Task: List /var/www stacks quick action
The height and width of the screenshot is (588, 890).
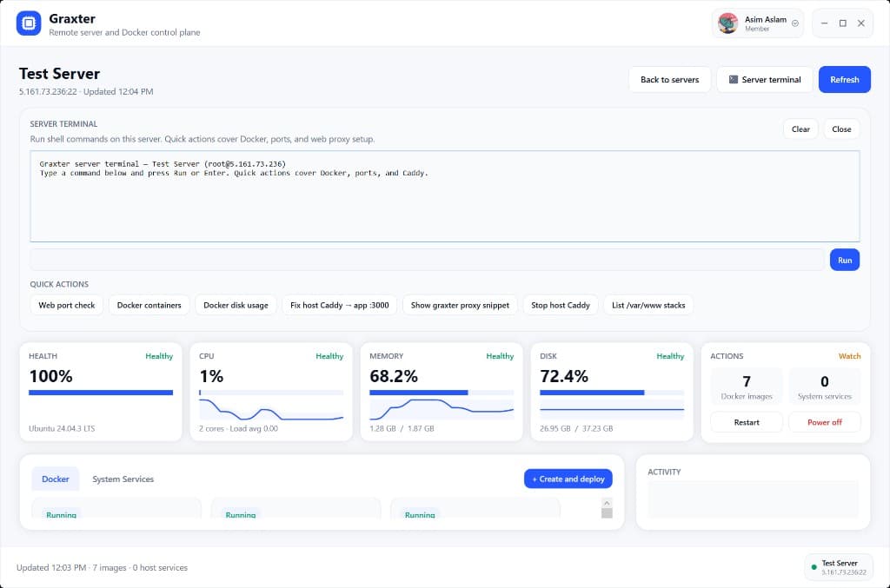Action: pyautogui.click(x=648, y=305)
